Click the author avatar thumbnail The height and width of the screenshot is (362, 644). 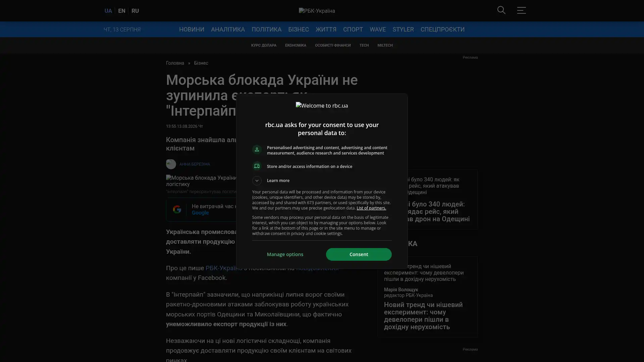click(x=171, y=164)
